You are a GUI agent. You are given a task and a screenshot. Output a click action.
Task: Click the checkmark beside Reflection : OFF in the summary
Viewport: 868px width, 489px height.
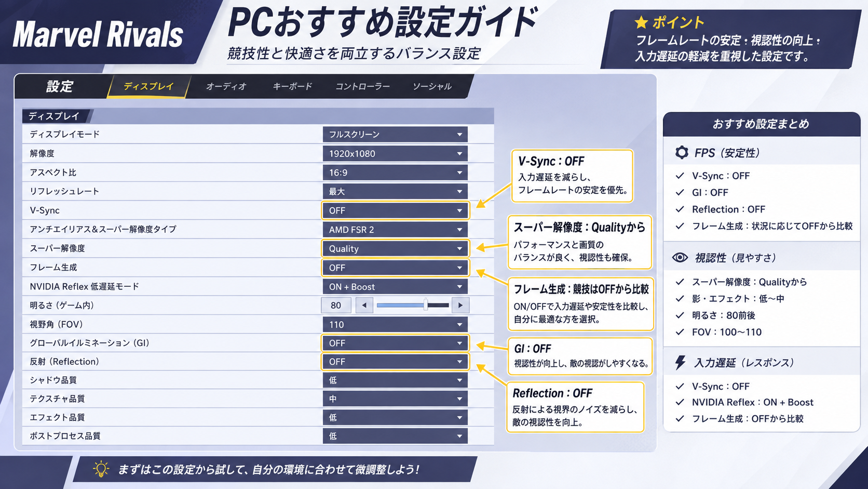680,209
